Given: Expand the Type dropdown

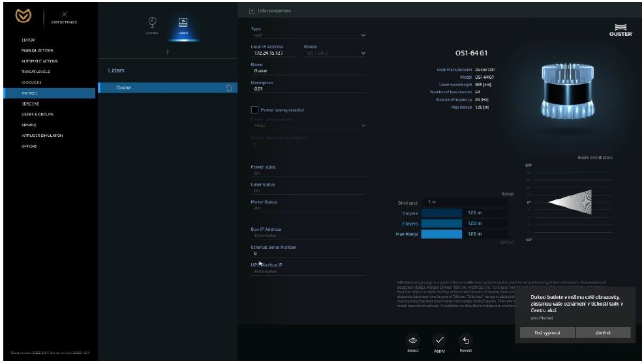Looking at the screenshot, I should pyautogui.click(x=363, y=35).
